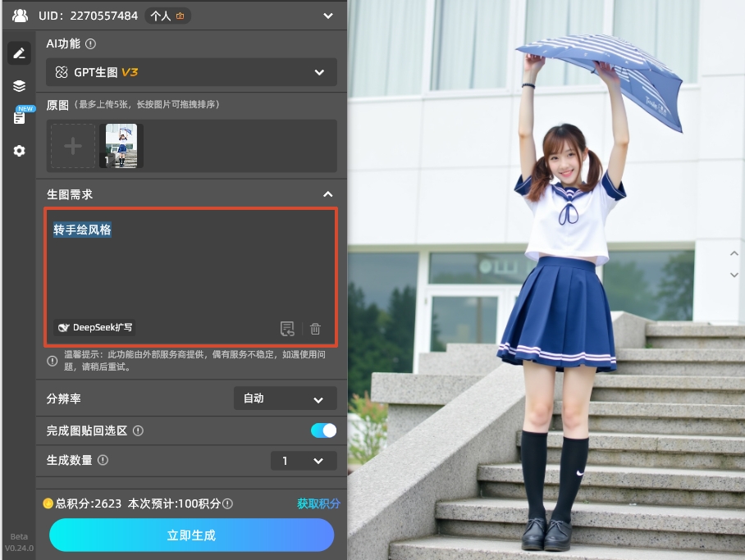Open the 生成数量 count dropdown
This screenshot has height=560, width=745.
click(x=303, y=461)
